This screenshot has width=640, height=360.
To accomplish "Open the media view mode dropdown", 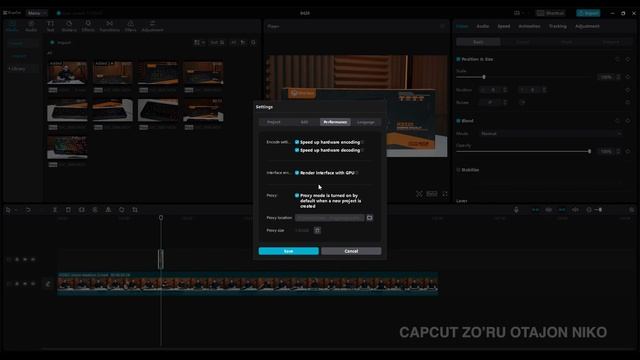I will point(199,42).
